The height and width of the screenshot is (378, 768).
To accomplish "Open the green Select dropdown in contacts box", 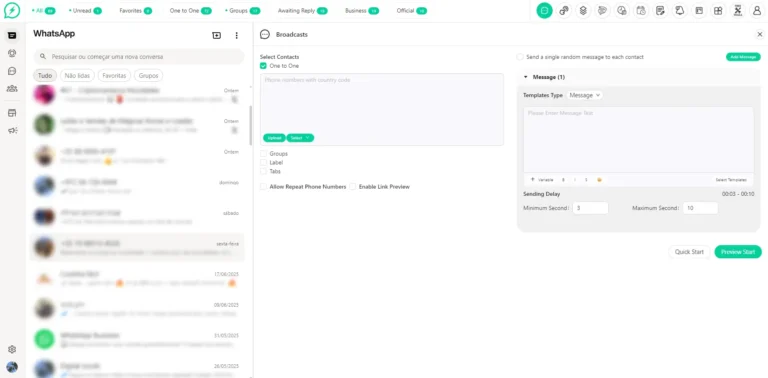I will tap(300, 138).
